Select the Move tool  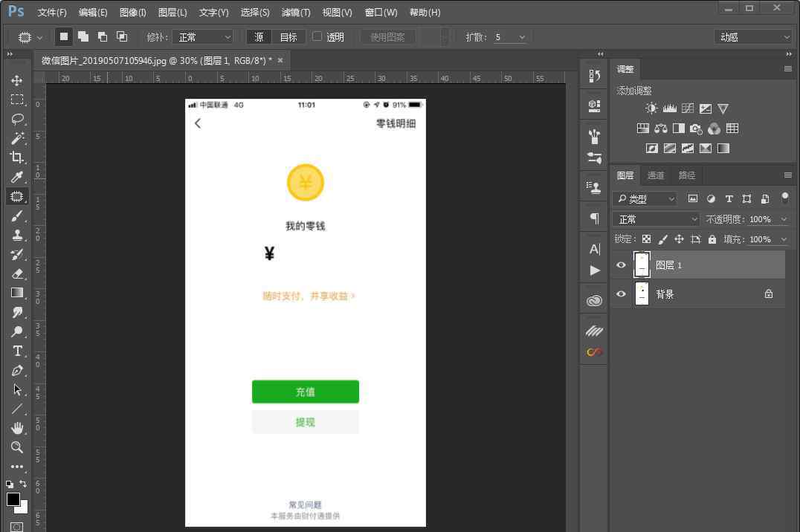coord(16,80)
